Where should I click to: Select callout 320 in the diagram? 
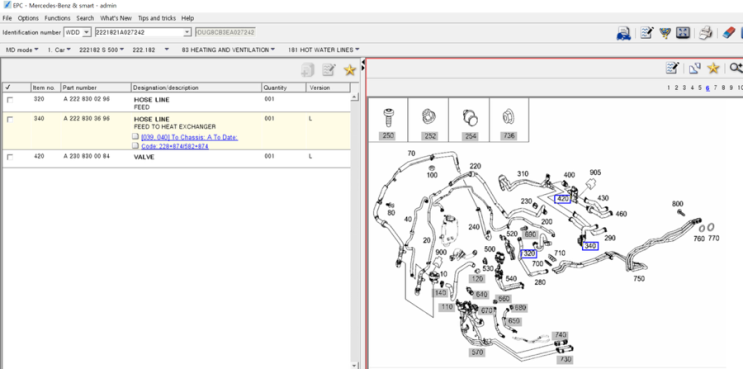pyautogui.click(x=529, y=253)
